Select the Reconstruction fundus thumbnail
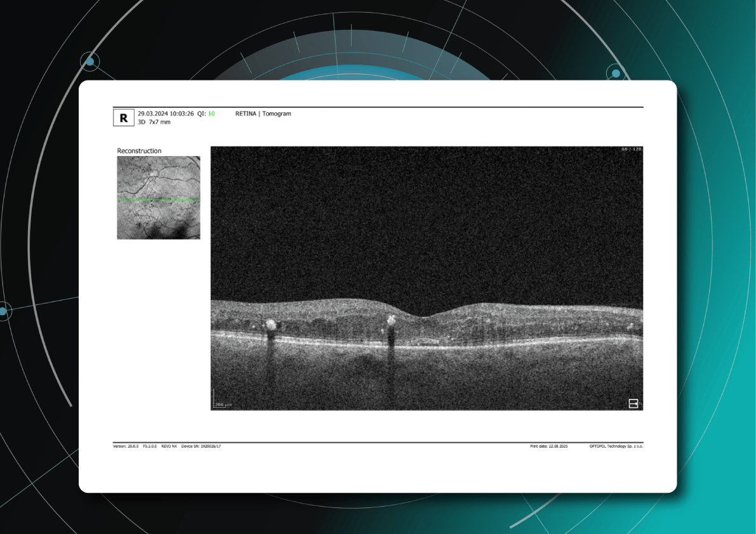 pos(159,197)
